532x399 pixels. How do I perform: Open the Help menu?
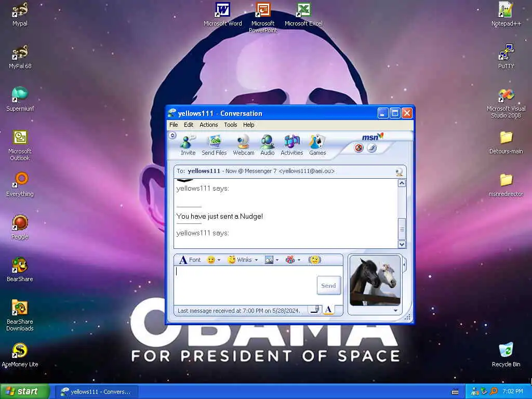coord(249,125)
